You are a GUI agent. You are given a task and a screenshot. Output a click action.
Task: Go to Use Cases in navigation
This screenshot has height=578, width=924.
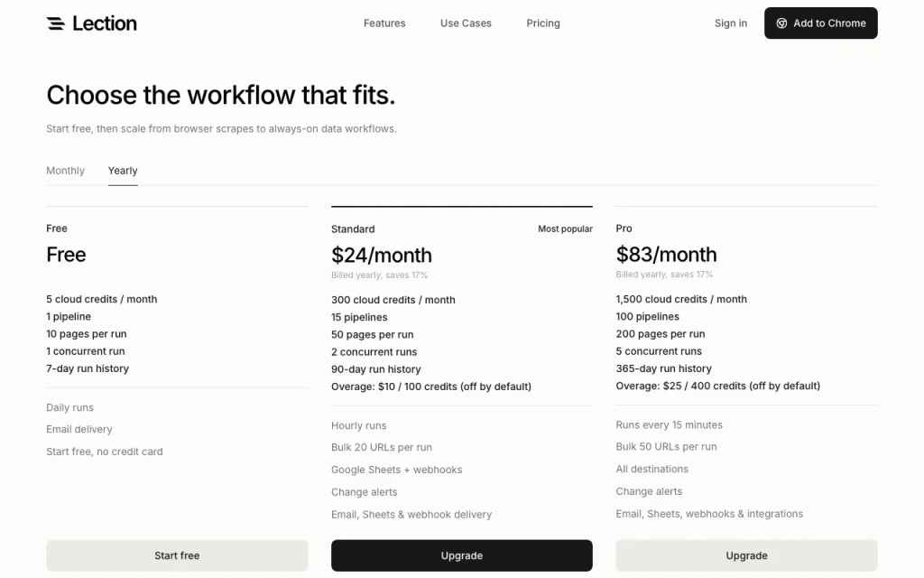pyautogui.click(x=466, y=23)
